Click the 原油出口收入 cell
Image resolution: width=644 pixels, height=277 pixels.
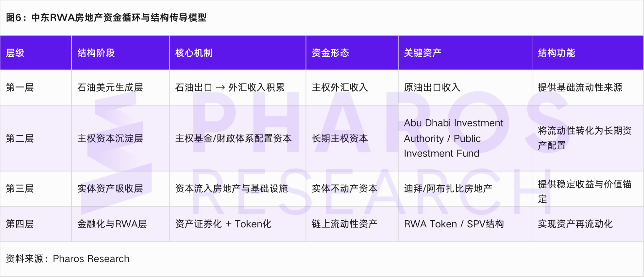(432, 87)
